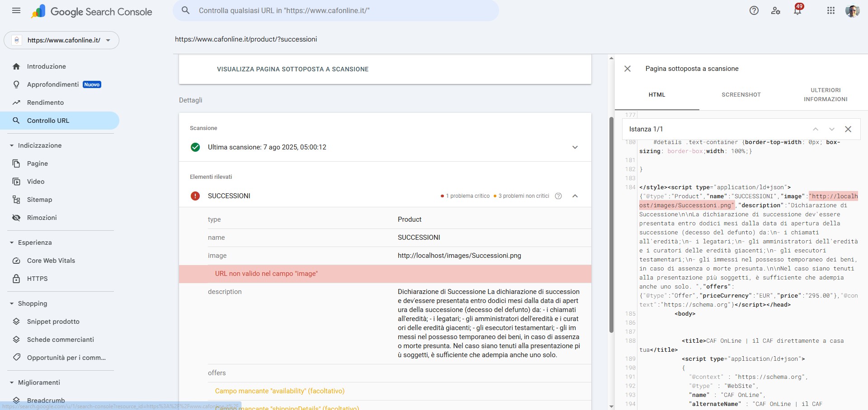Close the Istanza 1/1 search bar
Viewport: 868px width, 410px height.
(848, 129)
